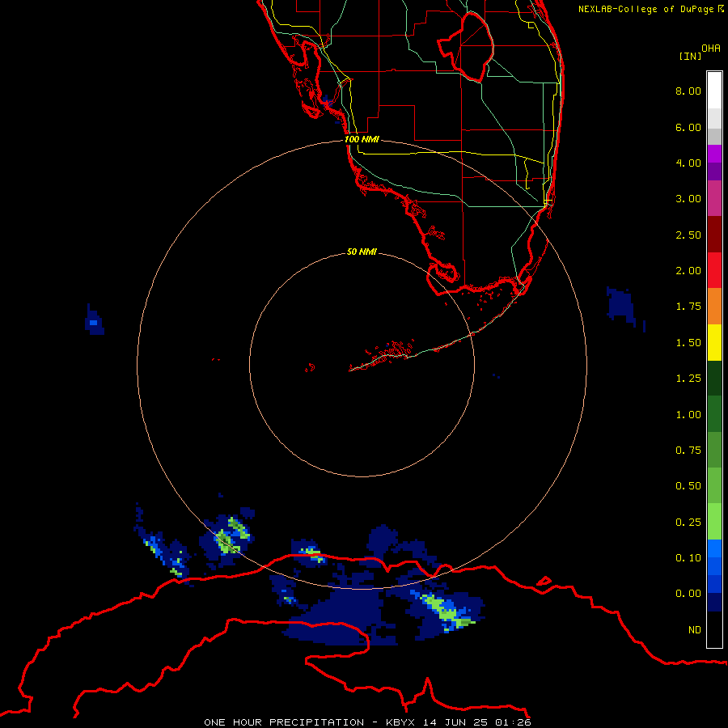Viewport: 728px width, 728px height.
Task: Select the ND legend label
Action: pyautogui.click(x=695, y=630)
